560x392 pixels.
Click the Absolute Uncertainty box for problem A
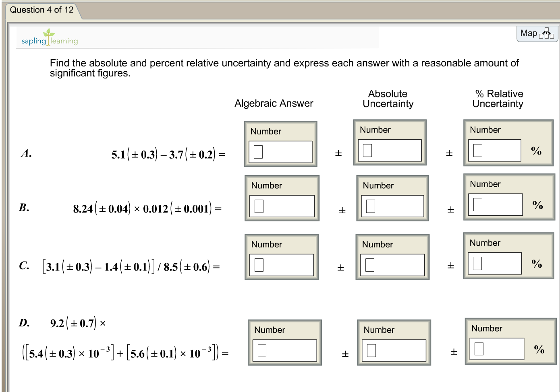390,150
